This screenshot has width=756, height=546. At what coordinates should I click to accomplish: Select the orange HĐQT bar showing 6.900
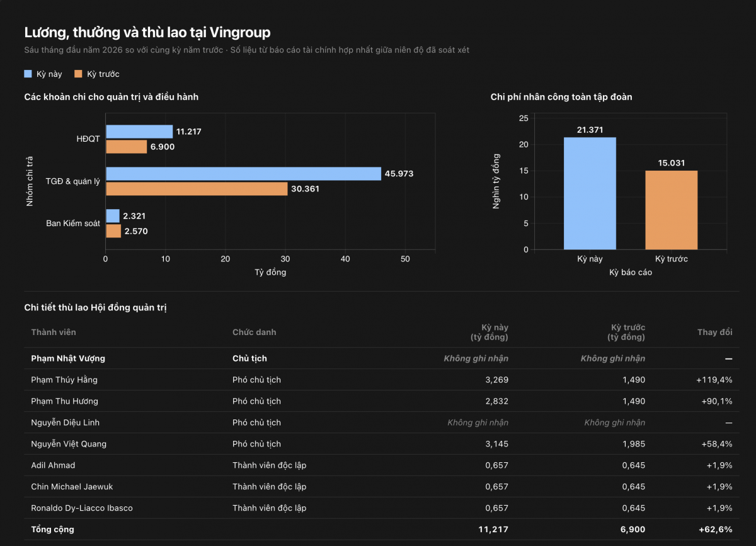(x=126, y=147)
